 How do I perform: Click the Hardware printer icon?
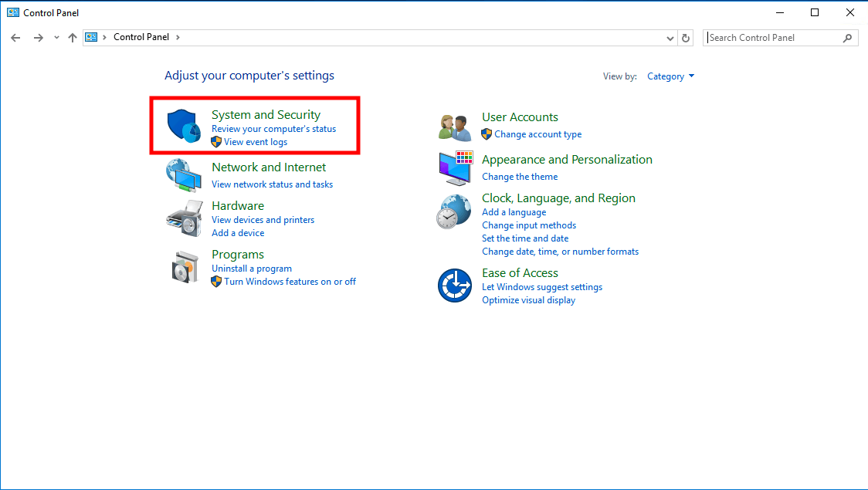coord(183,218)
